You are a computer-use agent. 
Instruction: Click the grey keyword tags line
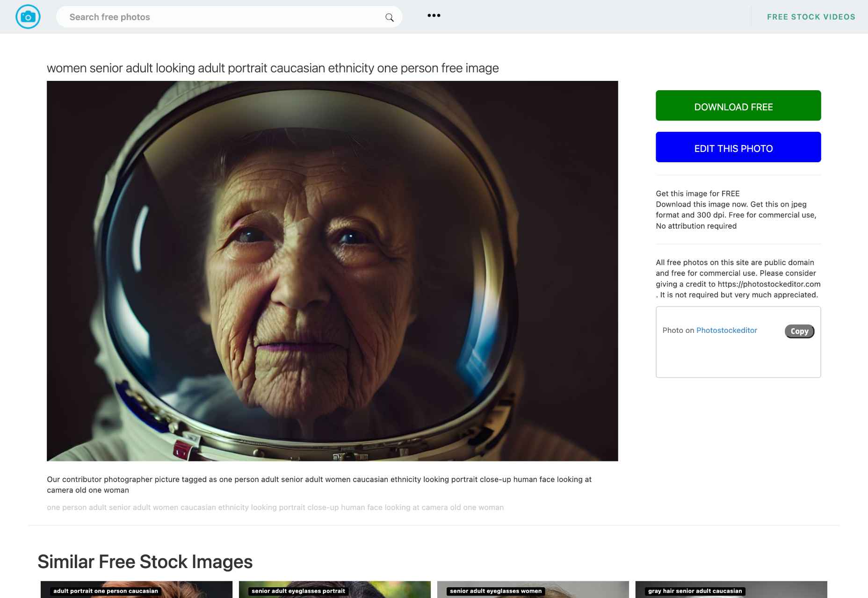[275, 507]
